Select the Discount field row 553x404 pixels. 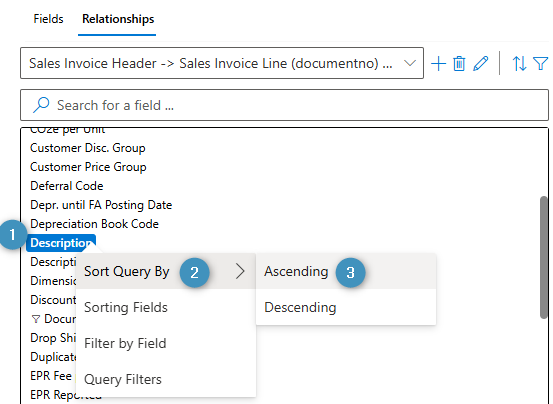(x=53, y=300)
